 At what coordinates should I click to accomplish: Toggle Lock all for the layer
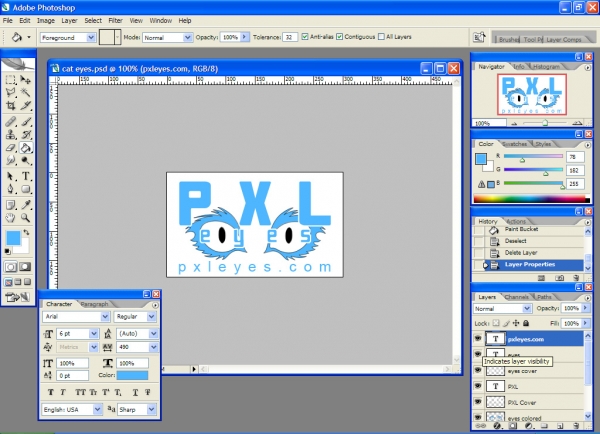coord(526,323)
